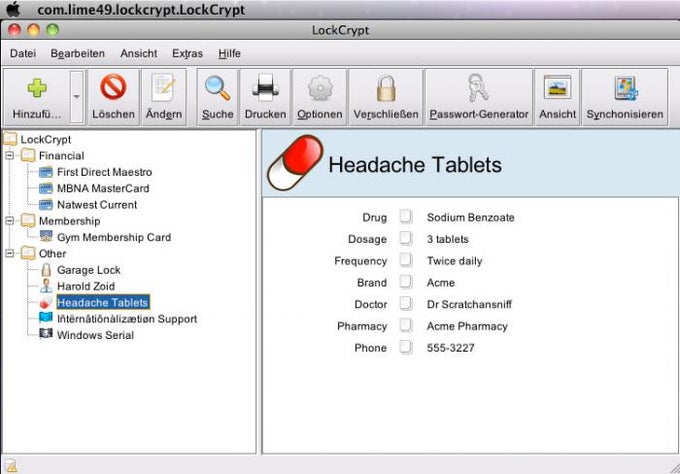Click the Verschließen padlock icon
The width and height of the screenshot is (680, 474).
coord(386,88)
